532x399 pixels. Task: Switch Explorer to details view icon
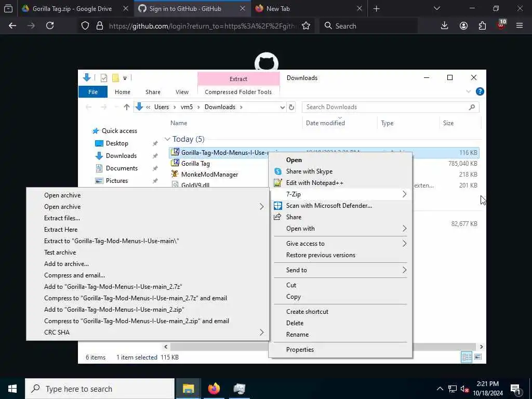pos(467,357)
